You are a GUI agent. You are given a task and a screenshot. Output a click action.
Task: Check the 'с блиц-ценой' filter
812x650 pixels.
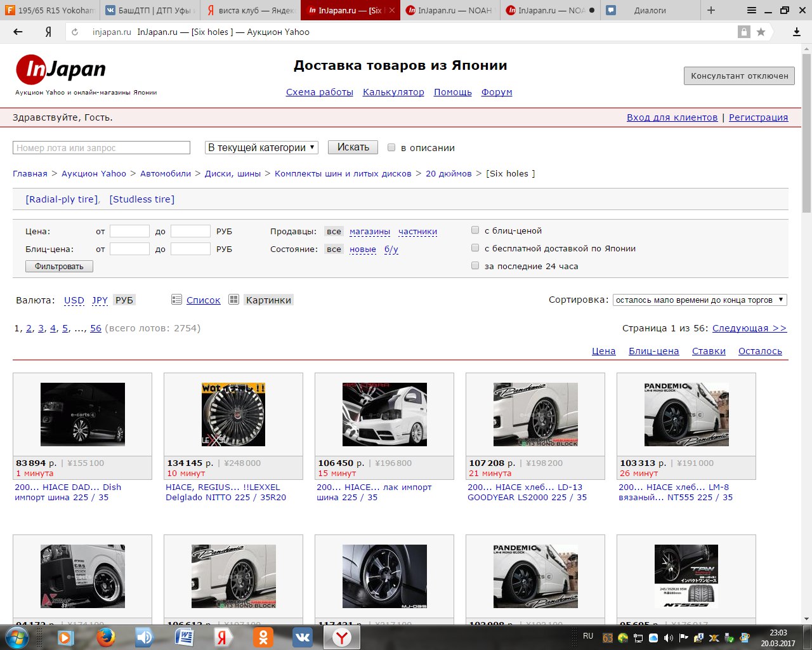[x=475, y=230]
